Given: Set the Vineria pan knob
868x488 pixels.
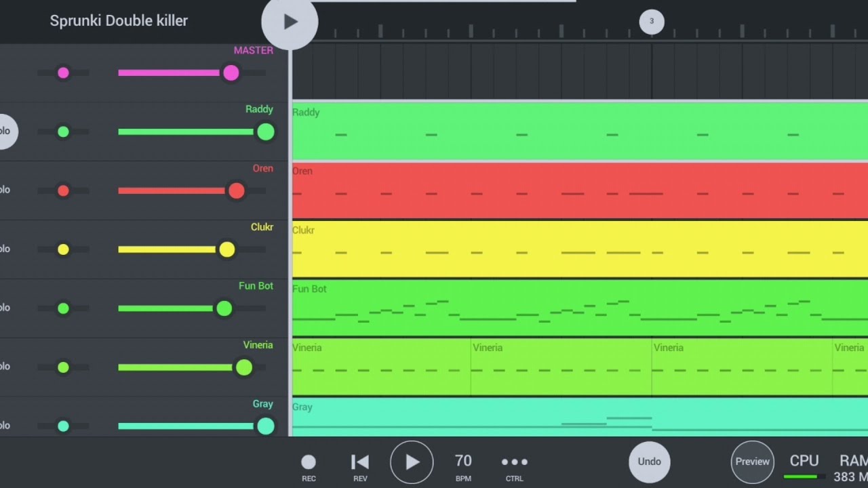Looking at the screenshot, I should (63, 367).
